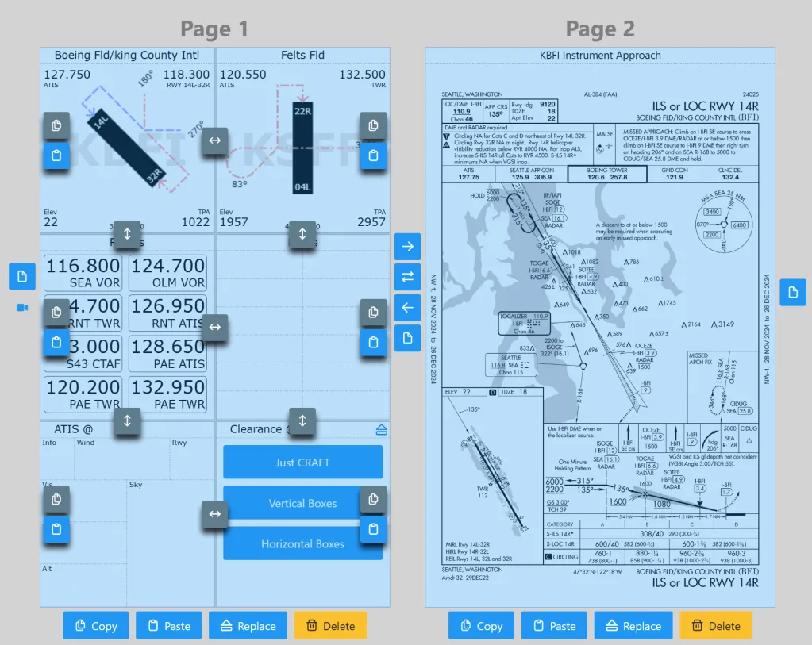Click the vertical swap arrow above the ATIS tile
The image size is (812, 645).
click(x=127, y=420)
